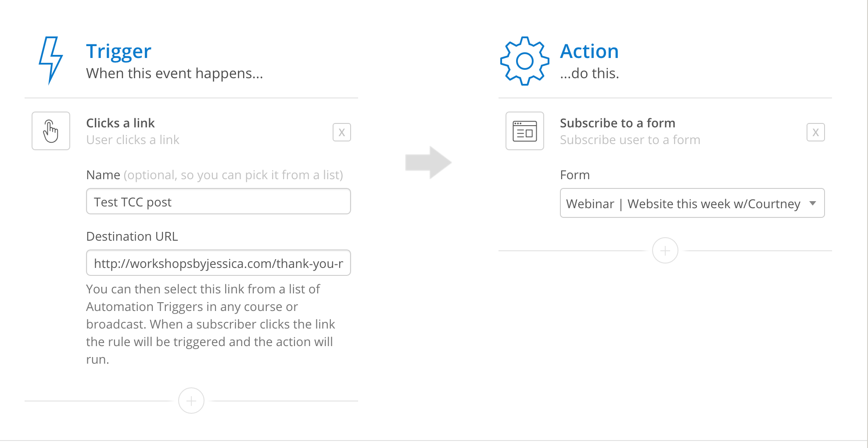Image resolution: width=868 pixels, height=448 pixels.
Task: Select the Clicks a link hand pointer icon
Action: (51, 131)
